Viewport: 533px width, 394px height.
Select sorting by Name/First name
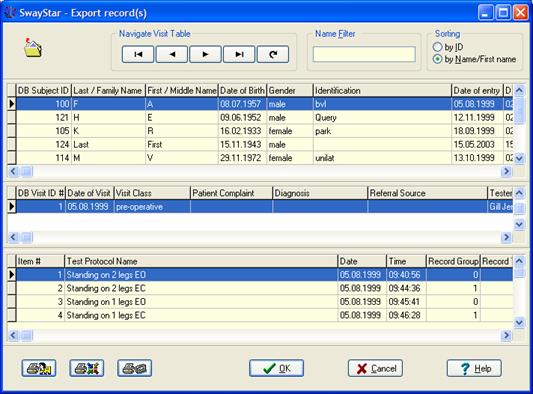click(437, 59)
